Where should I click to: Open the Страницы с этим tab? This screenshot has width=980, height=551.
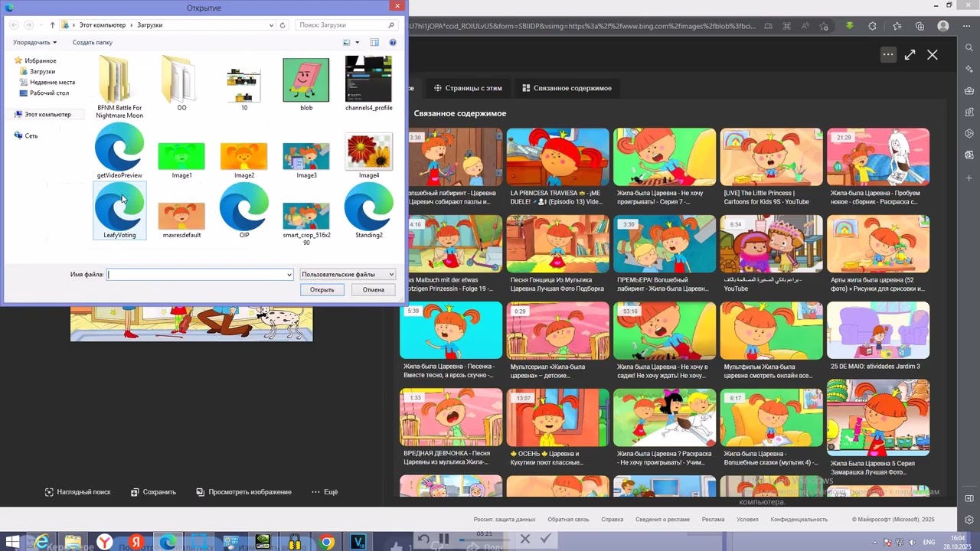468,88
